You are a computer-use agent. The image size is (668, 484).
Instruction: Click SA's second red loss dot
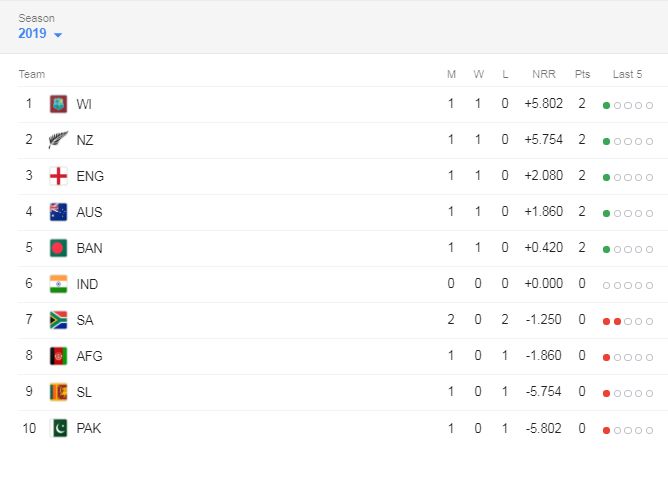(x=618, y=321)
